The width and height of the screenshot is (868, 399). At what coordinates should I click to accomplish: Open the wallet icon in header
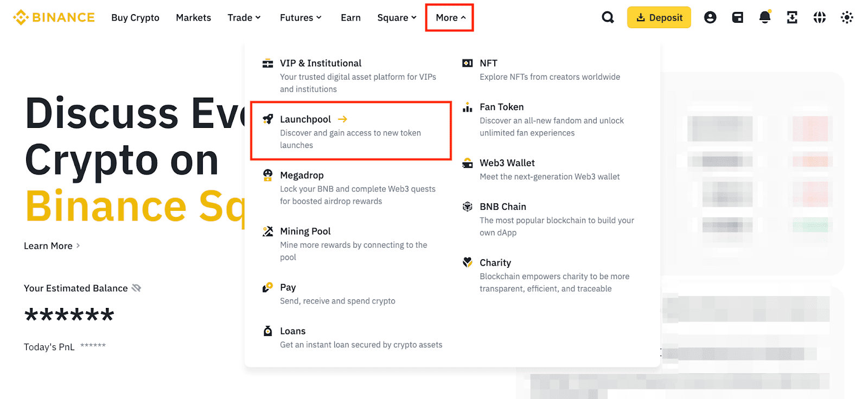click(x=737, y=17)
